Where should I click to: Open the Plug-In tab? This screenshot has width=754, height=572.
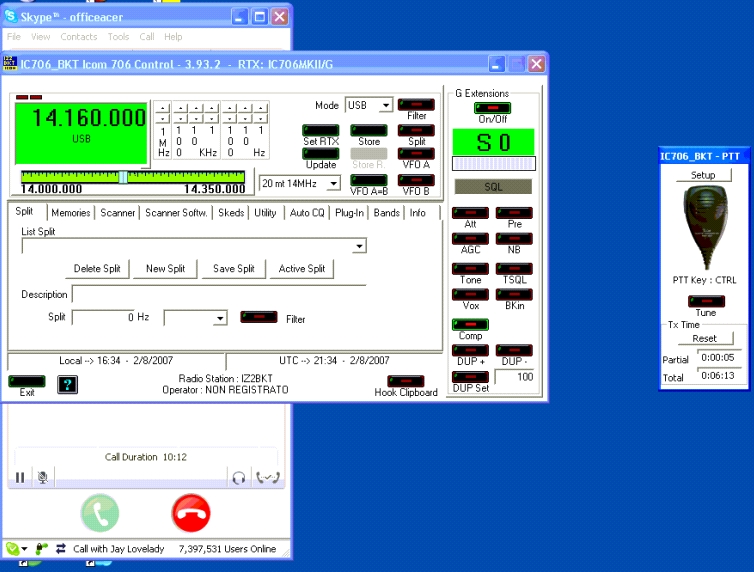coord(349,212)
